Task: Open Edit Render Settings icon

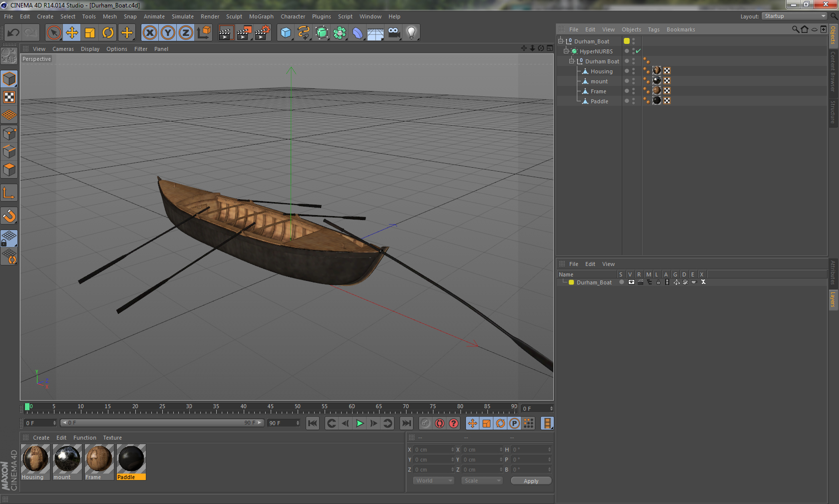Action: coord(263,33)
